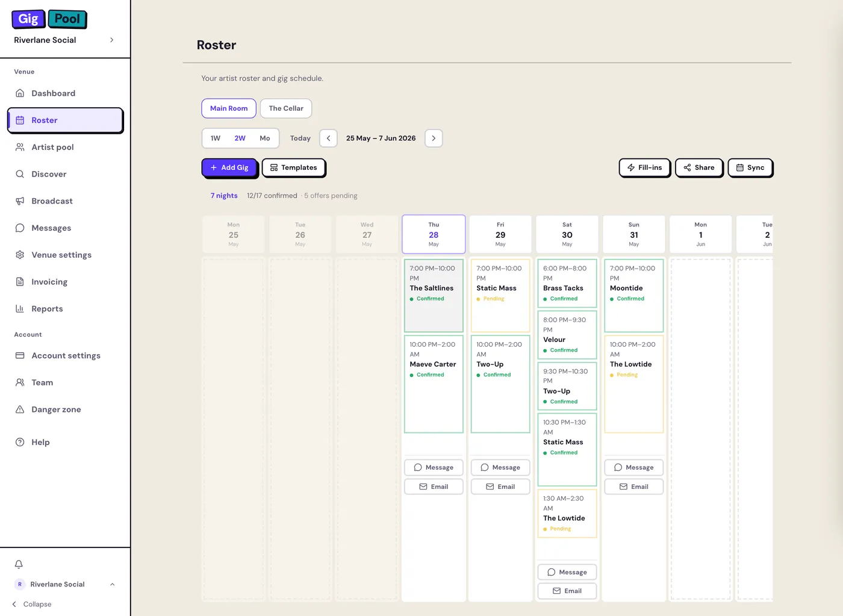Open Help from the sidebar
Screen dimensions: 843x616
(65, 442)
